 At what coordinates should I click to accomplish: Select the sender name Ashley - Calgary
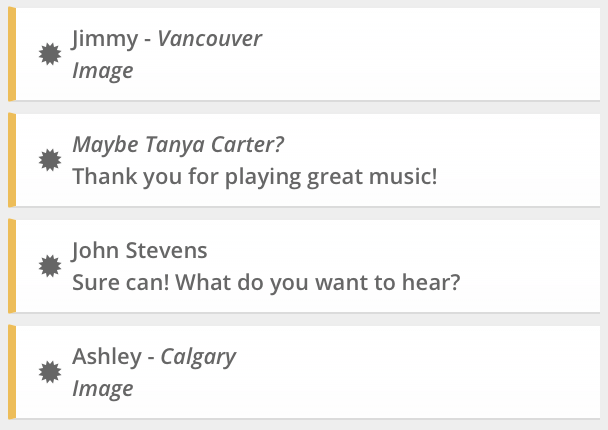[x=154, y=357]
